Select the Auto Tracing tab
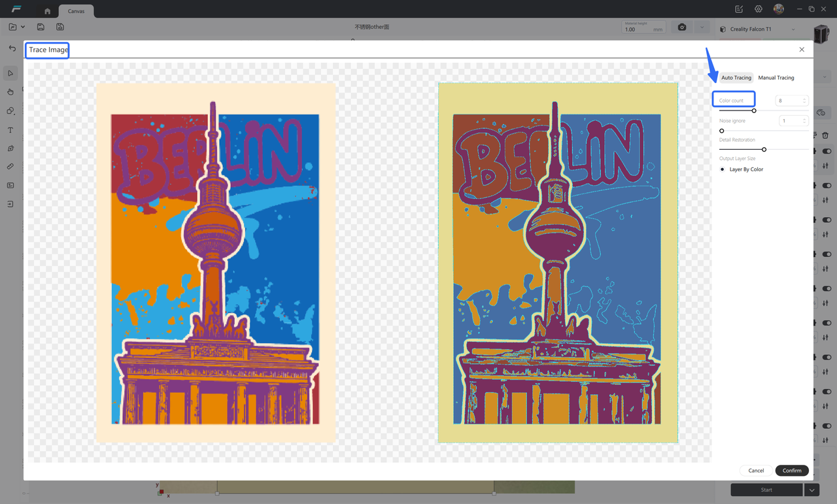Screen dimensions: 837x504 click(x=736, y=78)
